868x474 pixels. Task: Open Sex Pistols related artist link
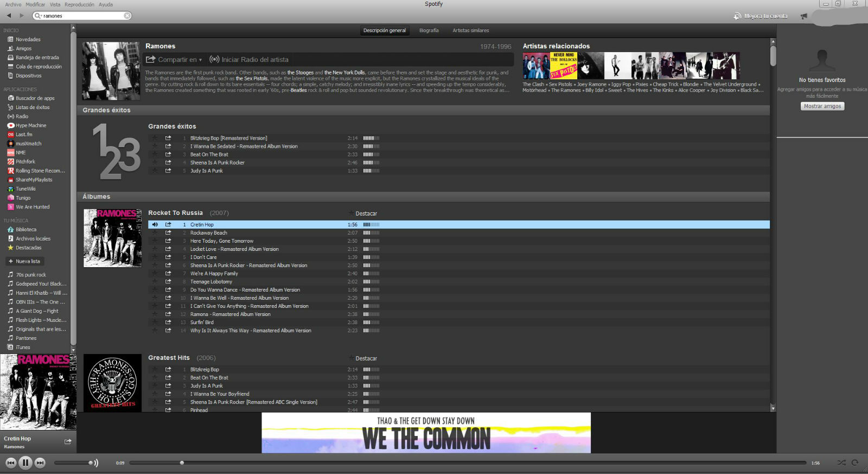click(x=560, y=84)
